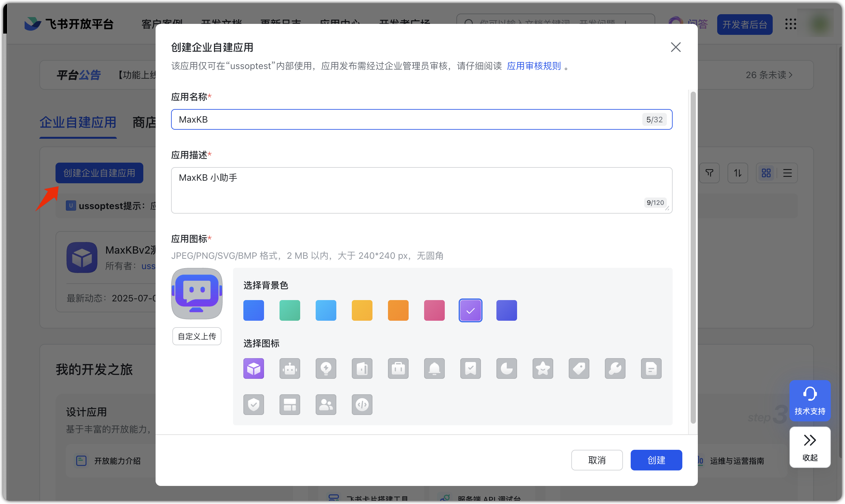This screenshot has width=845, height=504.
Task: Select the bookmark check icon
Action: (x=470, y=368)
